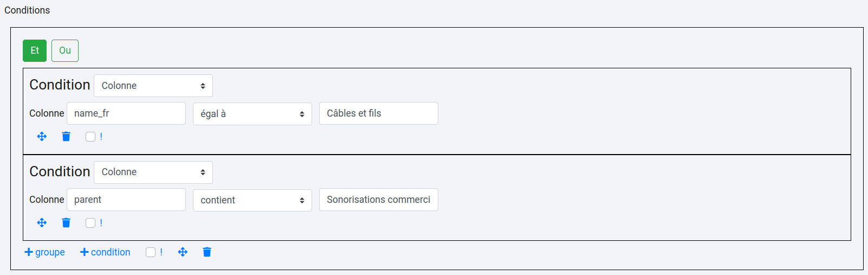Delete the name_fr condition via trash icon
Screen dimensions: 868x275
[66, 137]
